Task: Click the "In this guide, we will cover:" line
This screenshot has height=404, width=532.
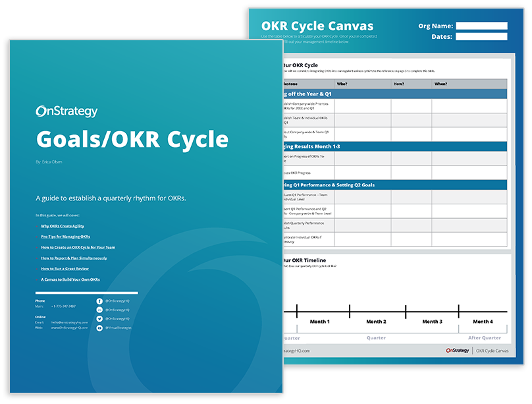Action: click(x=57, y=216)
